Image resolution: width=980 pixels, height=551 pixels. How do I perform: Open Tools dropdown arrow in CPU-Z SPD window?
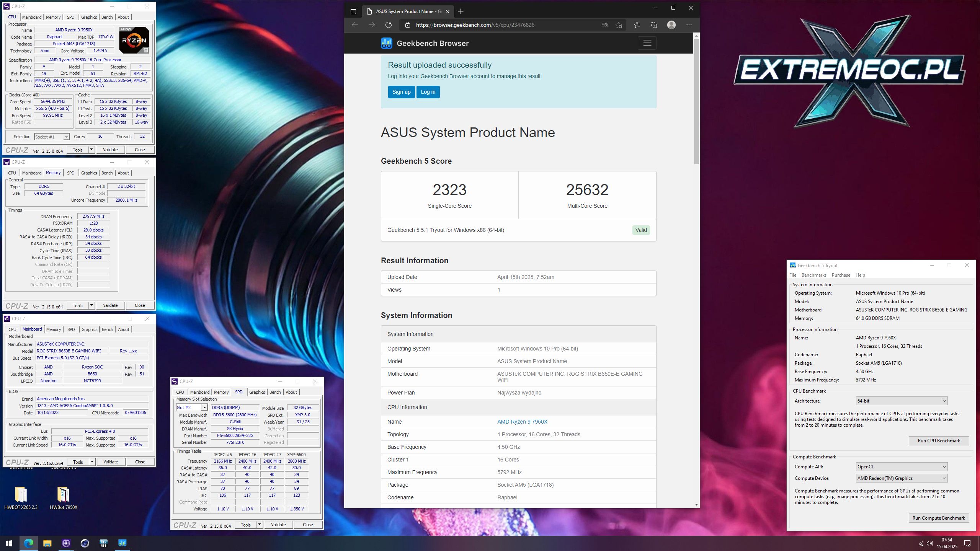(260, 525)
